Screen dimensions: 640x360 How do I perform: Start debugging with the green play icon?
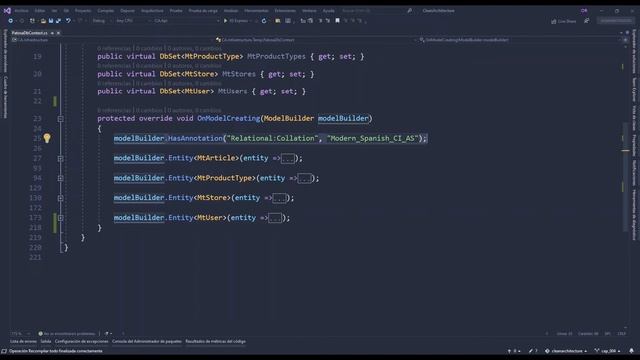(225, 21)
